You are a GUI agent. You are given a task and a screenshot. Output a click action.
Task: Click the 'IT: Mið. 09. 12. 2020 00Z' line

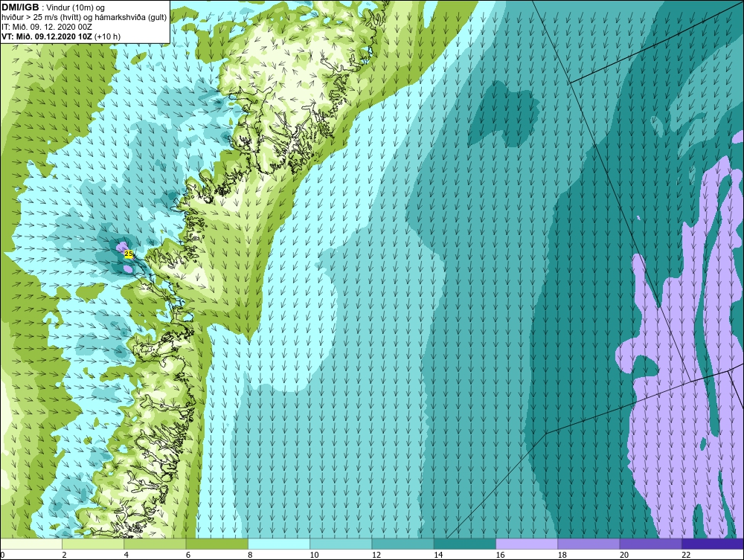47,27
